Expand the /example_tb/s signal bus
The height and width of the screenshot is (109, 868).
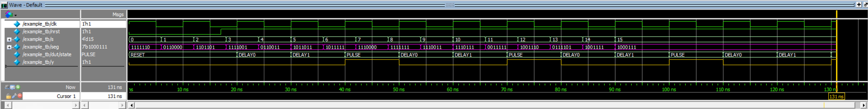pyautogui.click(x=9, y=39)
